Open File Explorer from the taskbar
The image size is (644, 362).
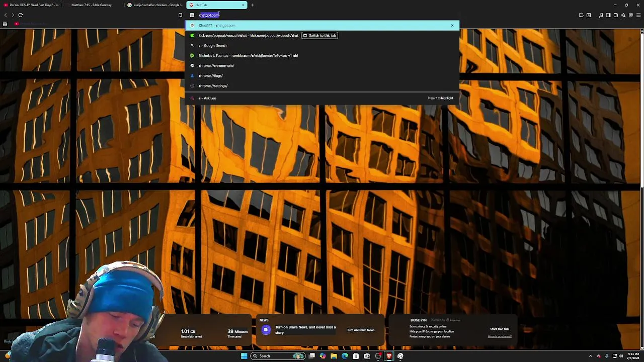(x=334, y=356)
